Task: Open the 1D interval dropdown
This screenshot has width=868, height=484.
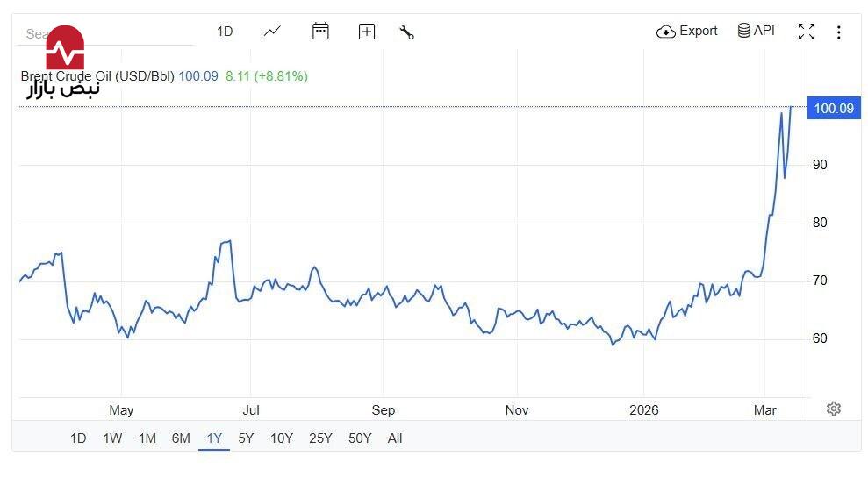Action: [x=225, y=32]
